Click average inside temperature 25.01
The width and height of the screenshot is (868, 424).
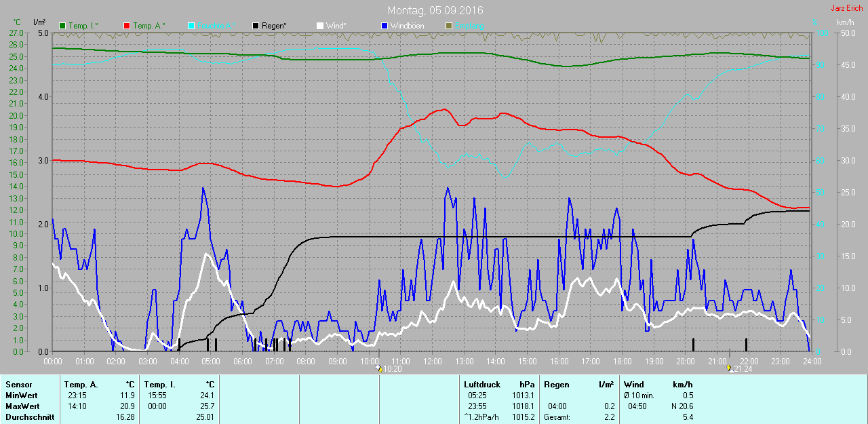[x=205, y=417]
